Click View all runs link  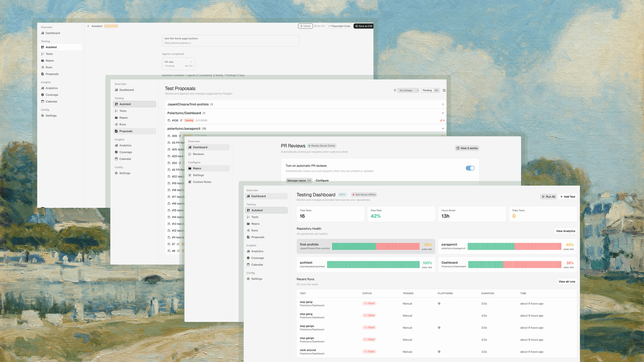pyautogui.click(x=567, y=281)
